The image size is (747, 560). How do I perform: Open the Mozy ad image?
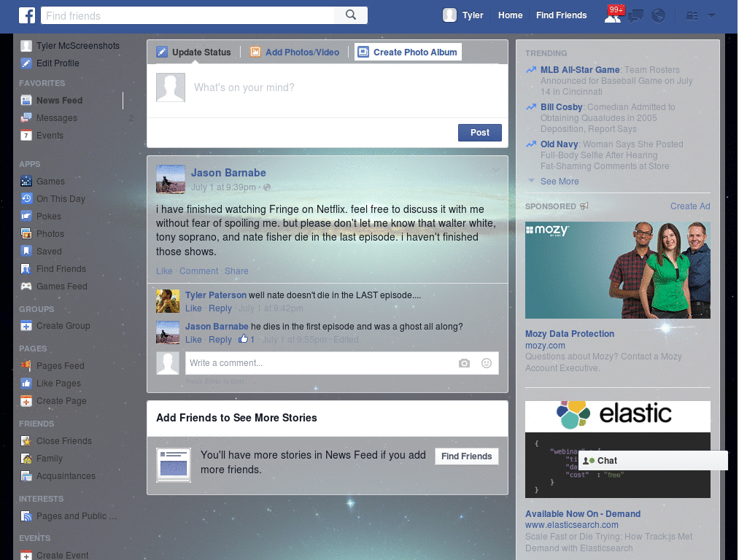[617, 270]
